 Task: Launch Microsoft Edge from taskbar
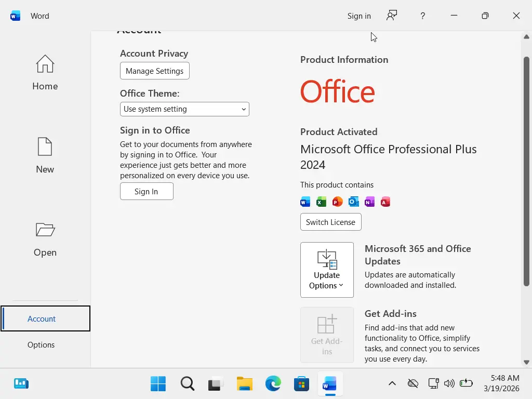[x=273, y=384]
